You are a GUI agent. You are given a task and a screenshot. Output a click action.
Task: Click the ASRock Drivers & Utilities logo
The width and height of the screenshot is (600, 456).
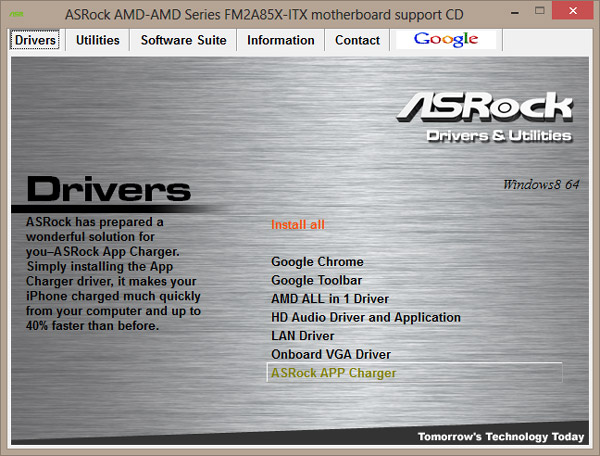click(484, 118)
